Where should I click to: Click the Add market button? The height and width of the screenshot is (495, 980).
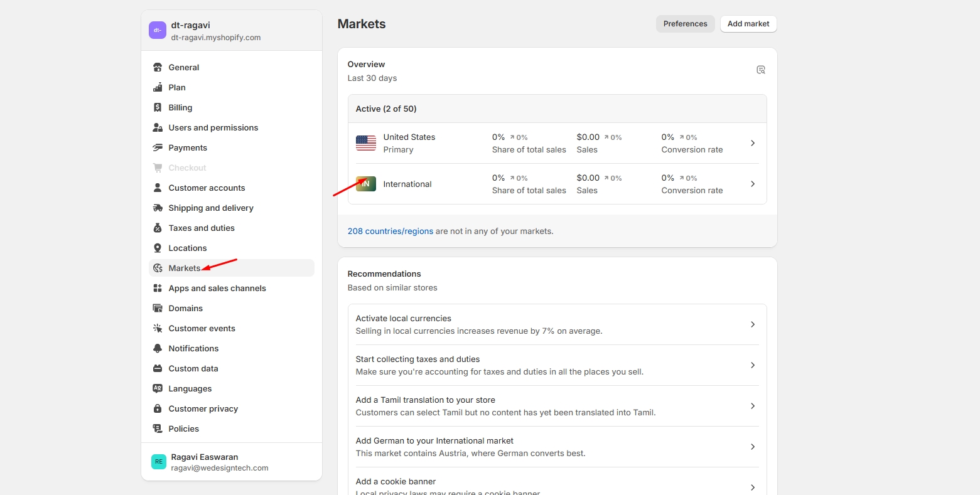pos(748,24)
